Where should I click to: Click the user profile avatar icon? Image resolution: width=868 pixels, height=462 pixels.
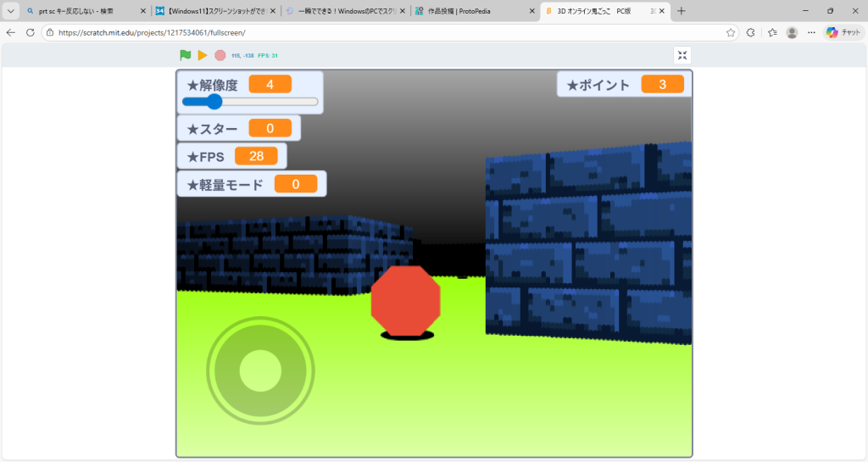792,32
